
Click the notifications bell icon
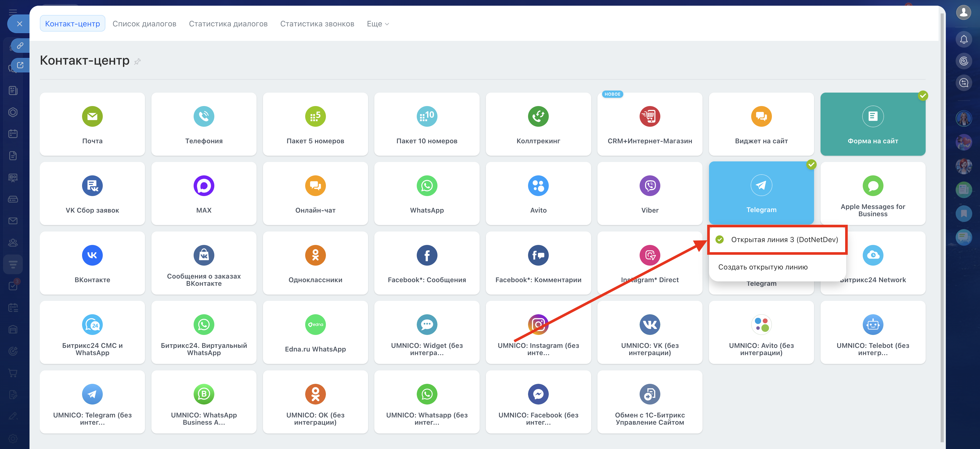click(963, 39)
